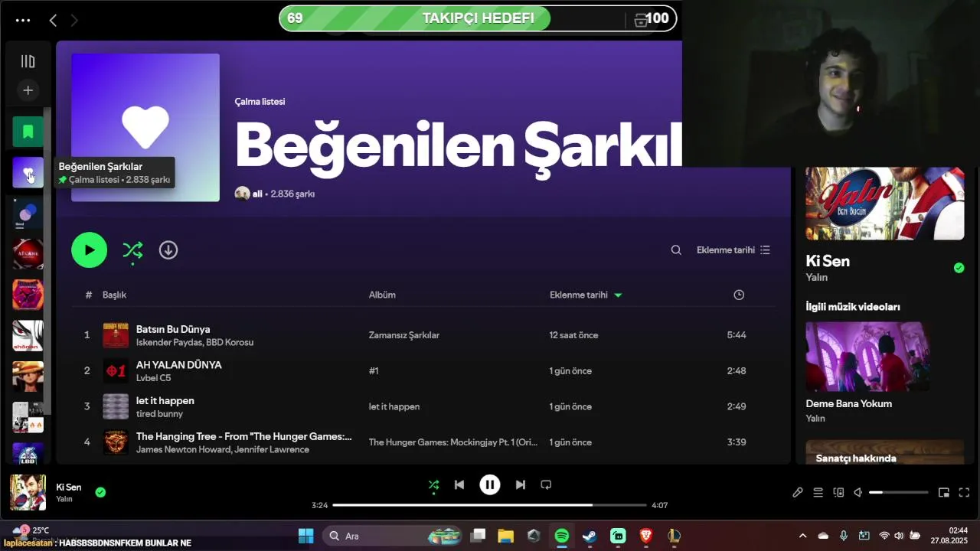Go back with the left arrow
The width and height of the screenshot is (980, 551).
pyautogui.click(x=53, y=21)
